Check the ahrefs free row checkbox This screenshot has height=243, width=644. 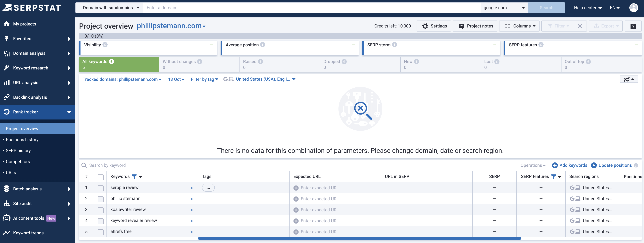pos(100,232)
